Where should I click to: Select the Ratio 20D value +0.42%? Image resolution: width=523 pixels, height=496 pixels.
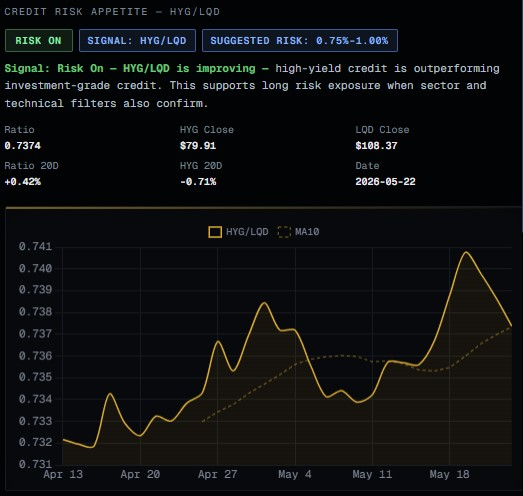coord(22,182)
